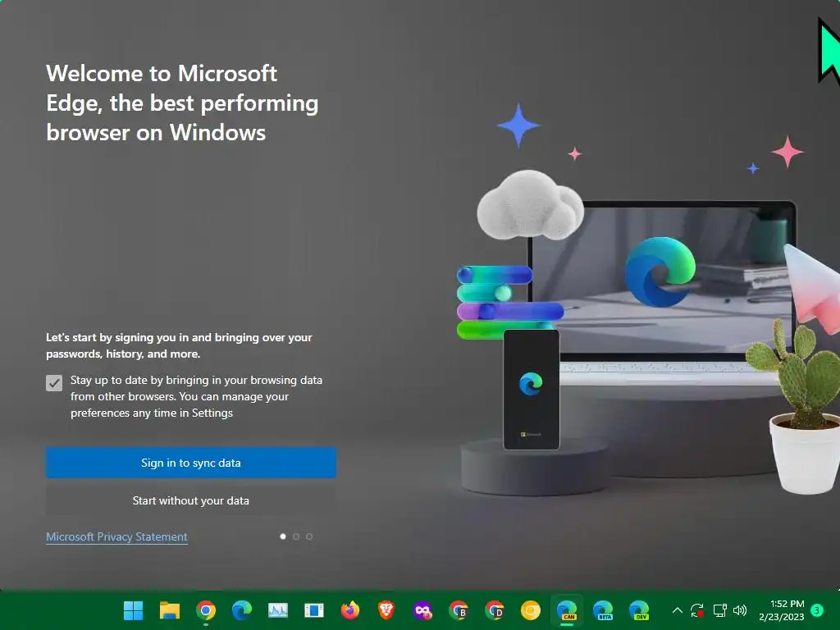
Task: Open the Windows Start menu
Action: click(134, 610)
